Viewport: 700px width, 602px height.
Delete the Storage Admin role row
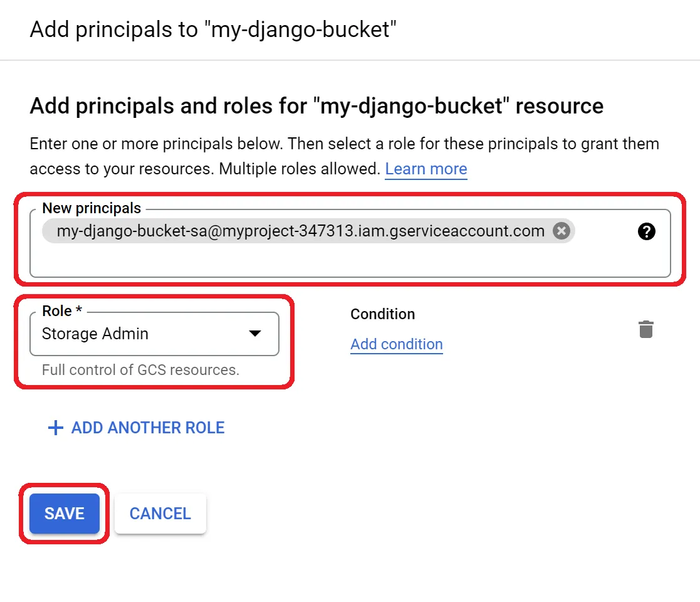pyautogui.click(x=645, y=329)
